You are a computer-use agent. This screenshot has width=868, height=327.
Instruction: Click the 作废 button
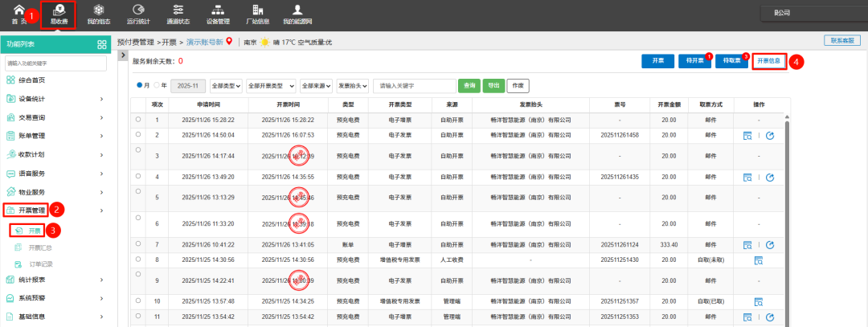[x=518, y=86]
